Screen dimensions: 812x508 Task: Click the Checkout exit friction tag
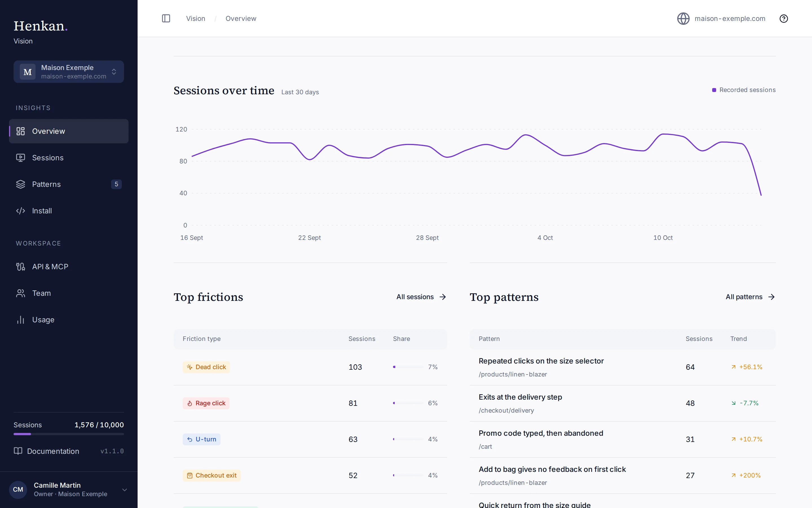[x=211, y=475]
